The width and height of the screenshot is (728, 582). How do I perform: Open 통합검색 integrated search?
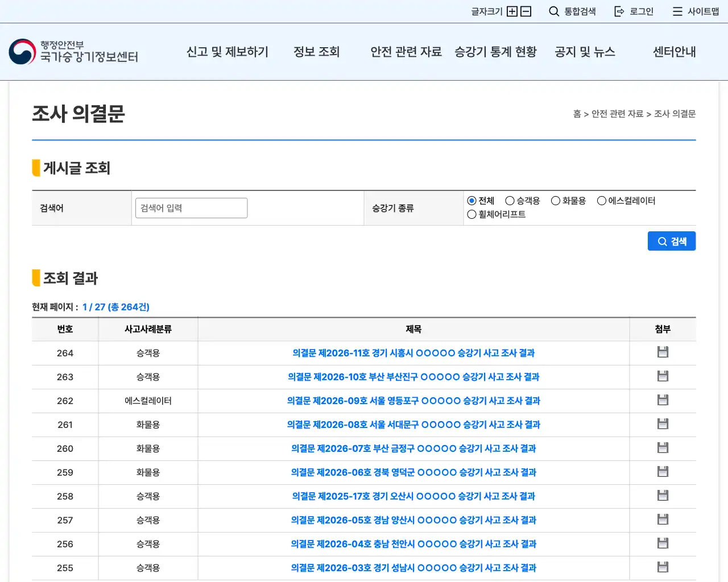(x=572, y=11)
